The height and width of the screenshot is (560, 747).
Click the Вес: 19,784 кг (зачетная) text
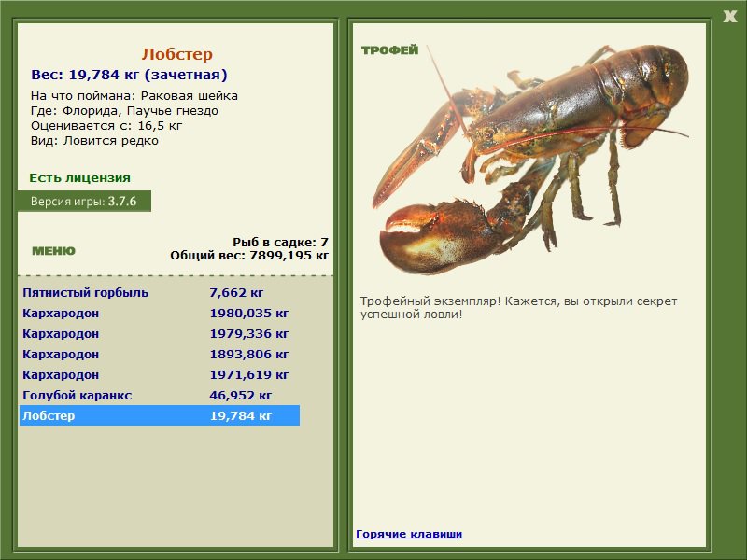coord(129,75)
